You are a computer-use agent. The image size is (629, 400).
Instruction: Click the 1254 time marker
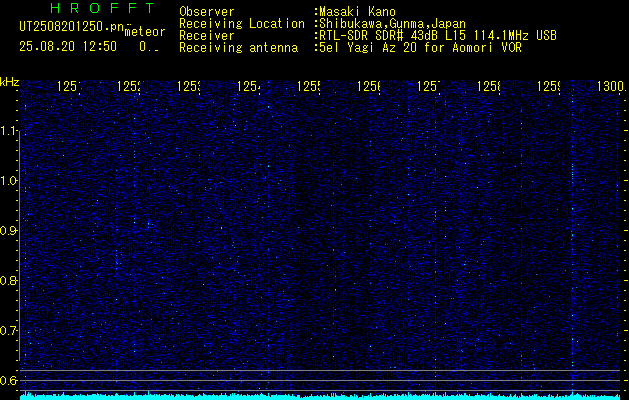(x=249, y=86)
